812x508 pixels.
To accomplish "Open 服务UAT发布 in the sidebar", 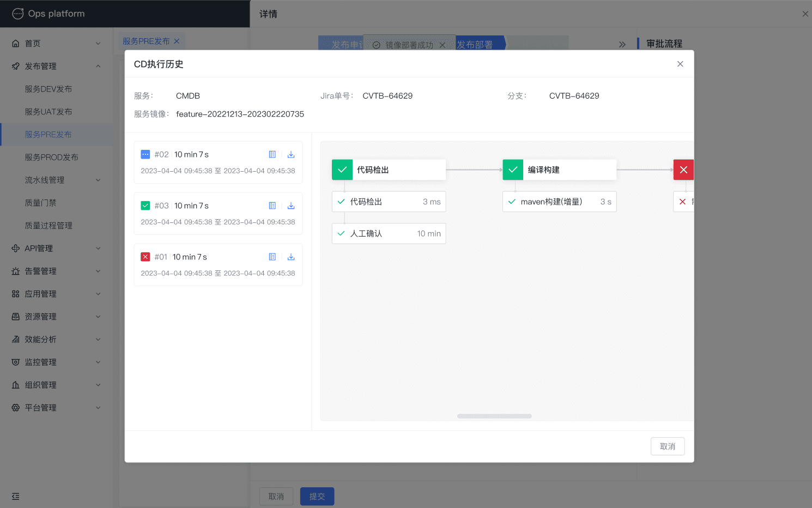I will tap(49, 112).
